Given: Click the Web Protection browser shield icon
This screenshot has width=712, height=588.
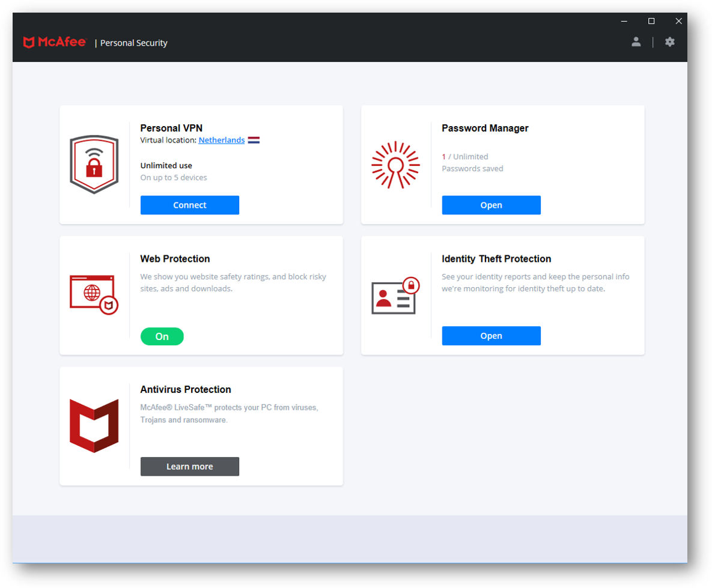Looking at the screenshot, I should [94, 293].
